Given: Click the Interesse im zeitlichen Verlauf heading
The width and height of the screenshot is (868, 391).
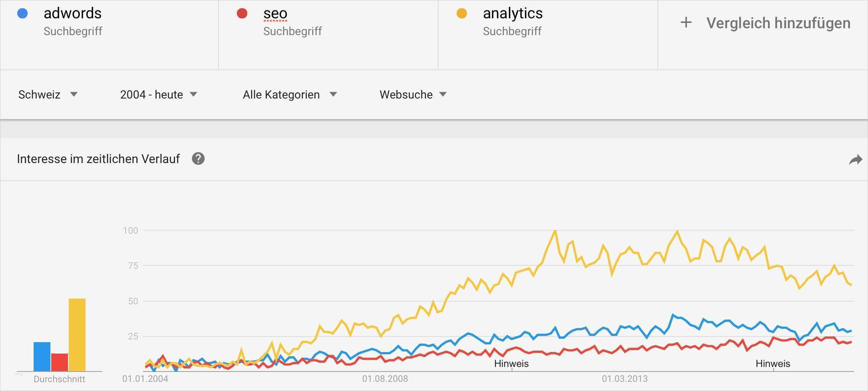Looking at the screenshot, I should point(98,159).
